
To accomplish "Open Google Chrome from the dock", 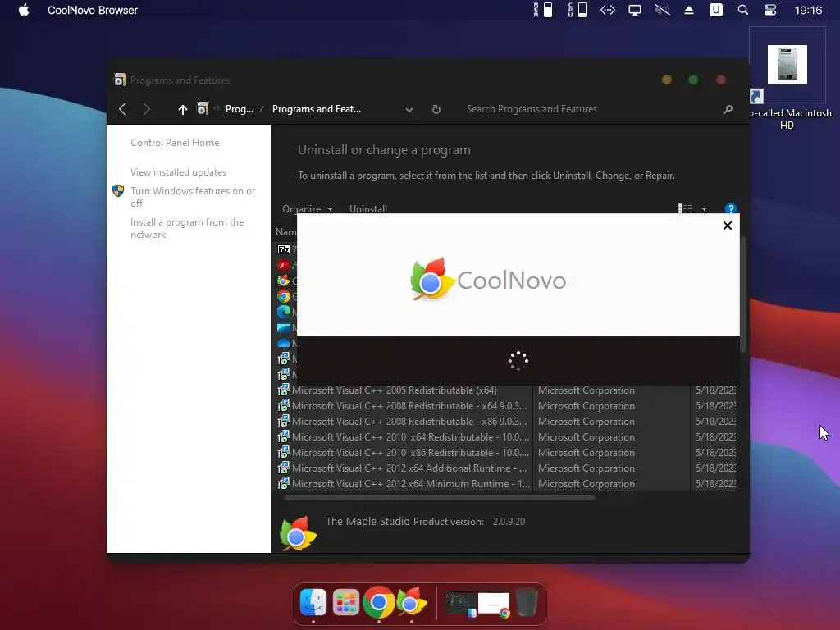I will 379,603.
